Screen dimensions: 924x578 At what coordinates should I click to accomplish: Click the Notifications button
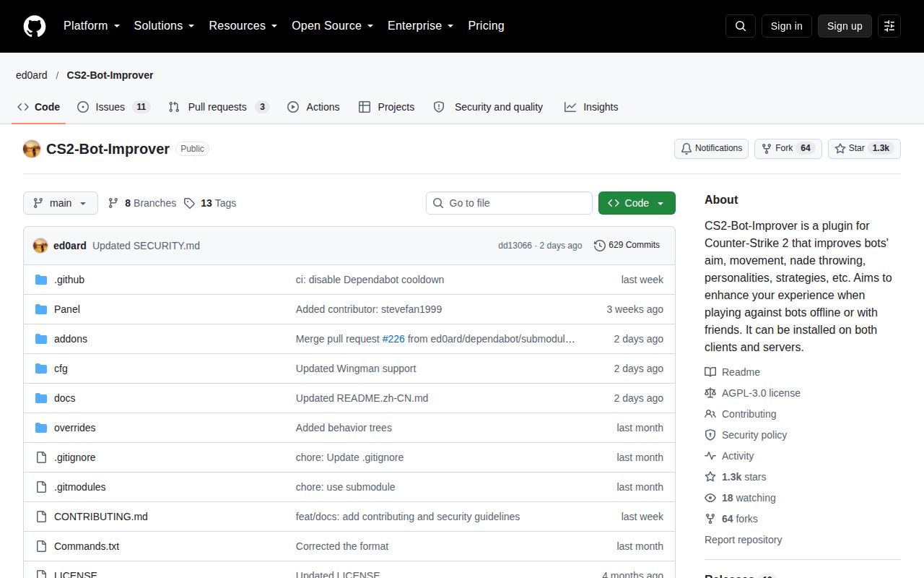pos(711,149)
